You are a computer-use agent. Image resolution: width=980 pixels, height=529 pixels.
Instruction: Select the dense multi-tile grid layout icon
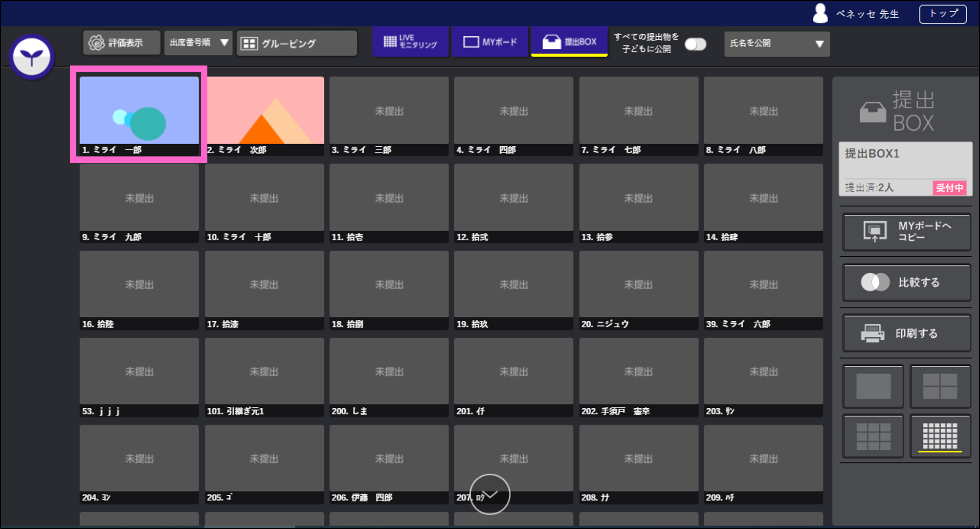939,436
